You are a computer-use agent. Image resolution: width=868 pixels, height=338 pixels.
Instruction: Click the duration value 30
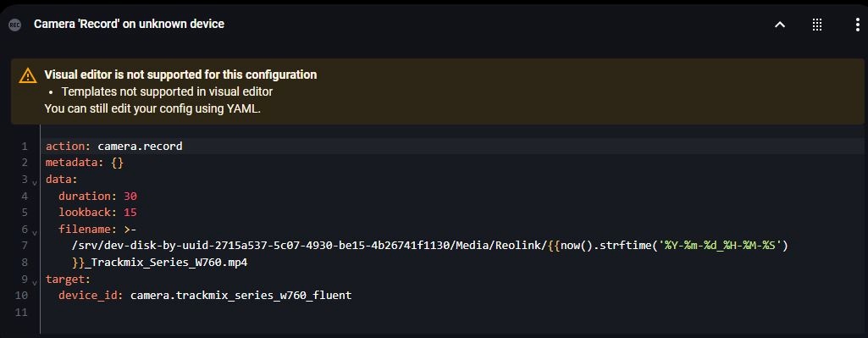130,197
